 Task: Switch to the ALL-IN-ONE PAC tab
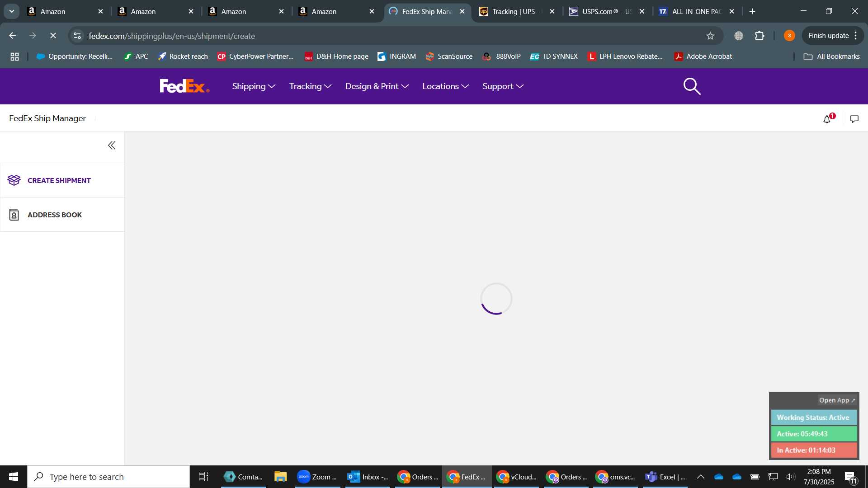[697, 11]
